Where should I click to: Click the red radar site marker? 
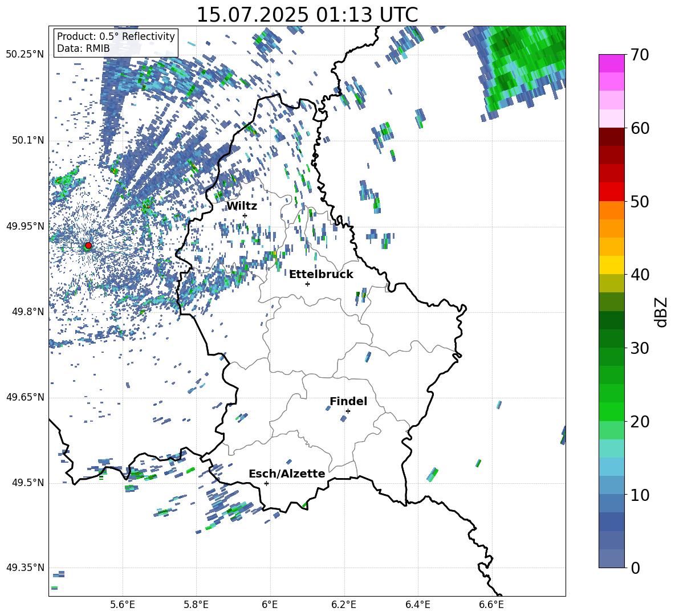point(88,245)
